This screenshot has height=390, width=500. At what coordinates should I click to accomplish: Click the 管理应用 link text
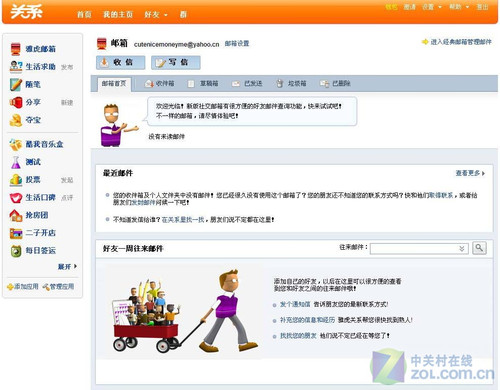click(62, 287)
